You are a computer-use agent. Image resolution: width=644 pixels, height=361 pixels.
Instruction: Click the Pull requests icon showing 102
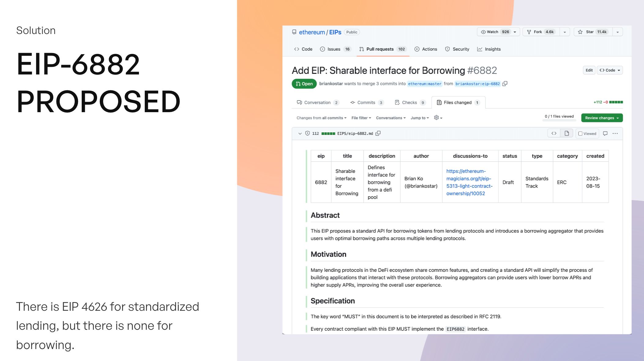[381, 49]
